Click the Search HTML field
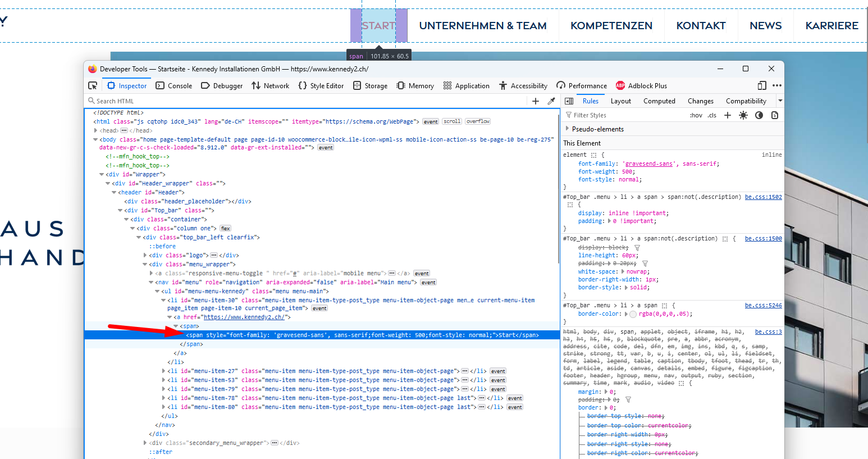The image size is (868, 459). [x=306, y=101]
